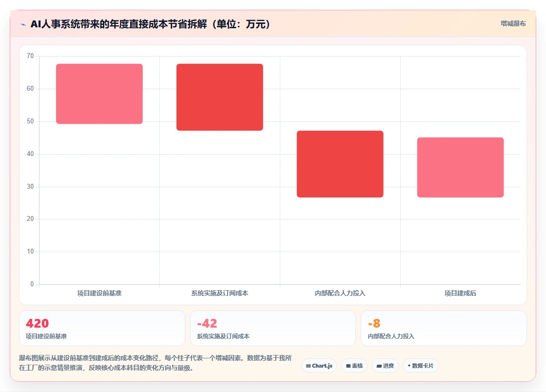Click the 进度 tag chip
This screenshot has height=392, width=546.
pyautogui.click(x=385, y=366)
